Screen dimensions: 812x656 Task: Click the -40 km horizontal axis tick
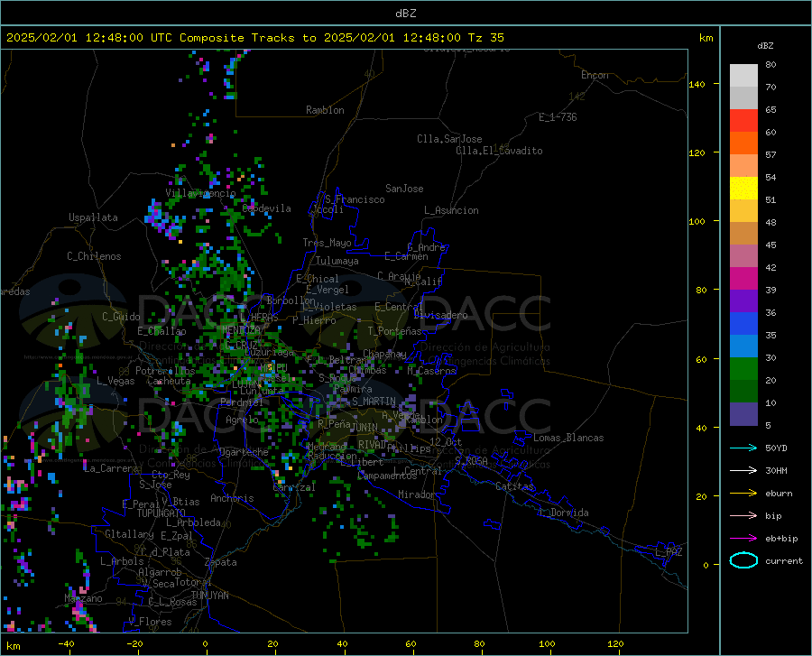coord(66,643)
